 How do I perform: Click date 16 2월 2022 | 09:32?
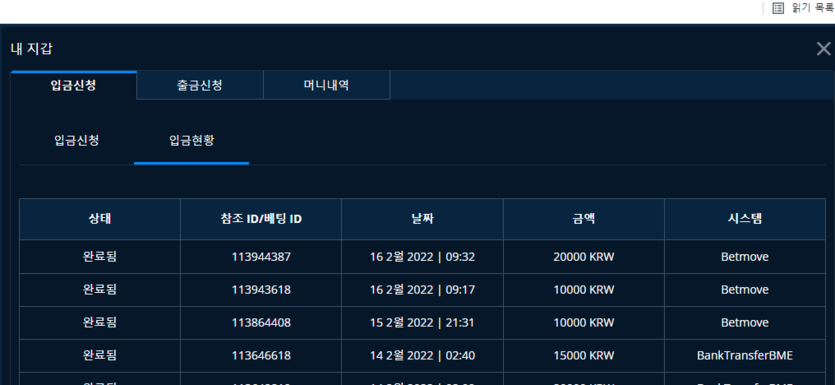(422, 257)
